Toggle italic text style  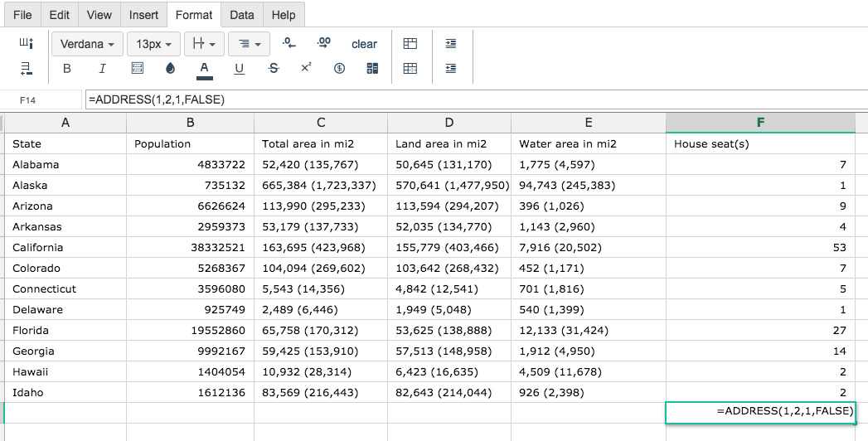pos(102,69)
